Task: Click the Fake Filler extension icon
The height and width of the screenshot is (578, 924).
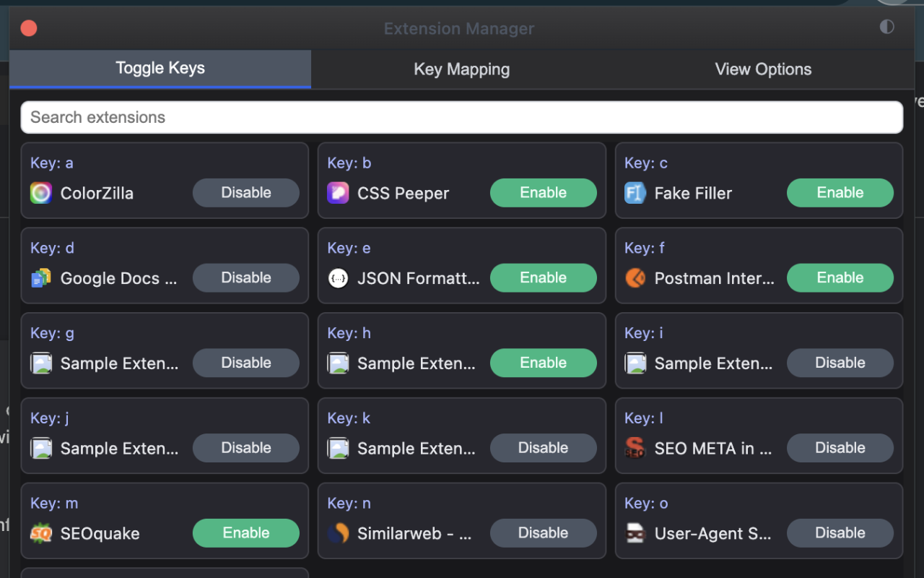Action: [x=635, y=193]
